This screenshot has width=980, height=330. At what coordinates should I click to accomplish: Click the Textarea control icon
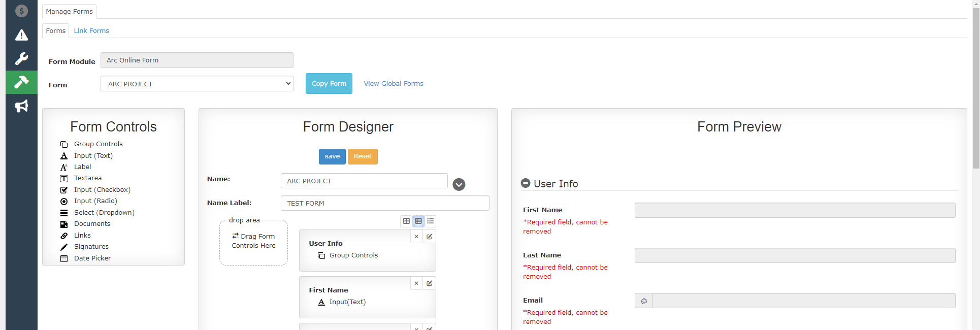coord(64,178)
